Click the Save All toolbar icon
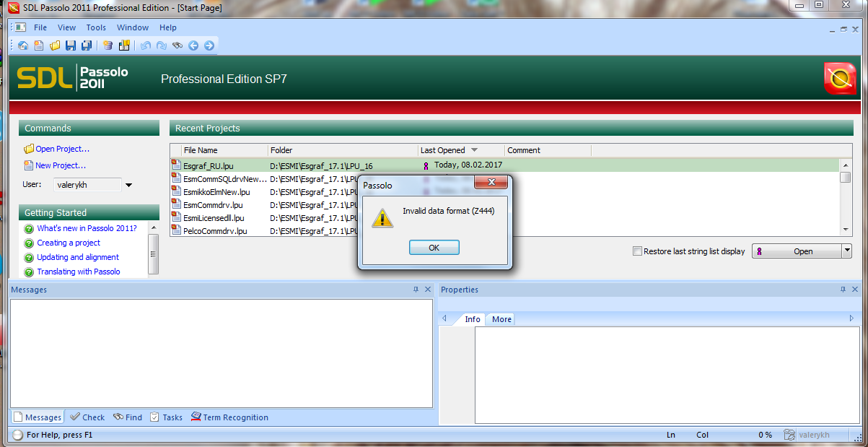This screenshot has height=447, width=868. click(x=87, y=45)
